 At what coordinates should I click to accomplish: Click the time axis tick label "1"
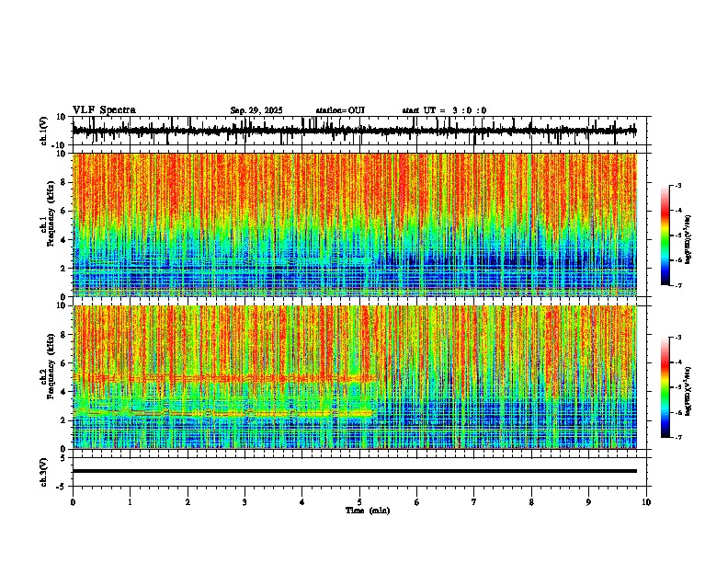point(130,502)
